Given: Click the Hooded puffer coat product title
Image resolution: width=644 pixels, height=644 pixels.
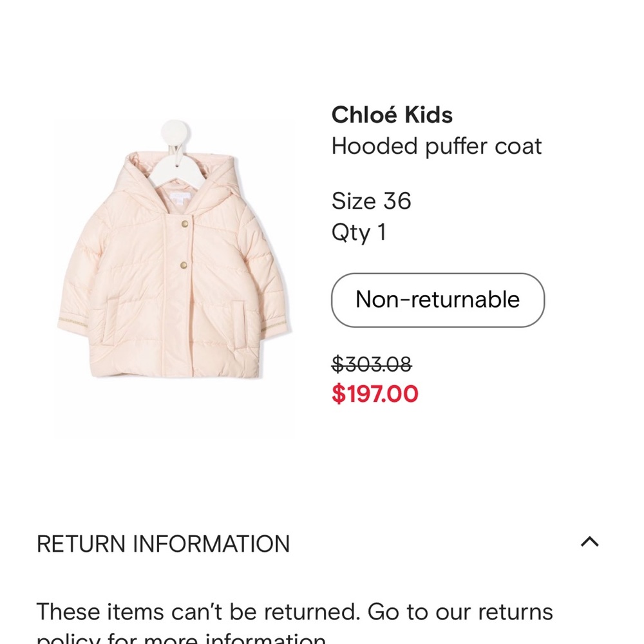Looking at the screenshot, I should point(437,146).
